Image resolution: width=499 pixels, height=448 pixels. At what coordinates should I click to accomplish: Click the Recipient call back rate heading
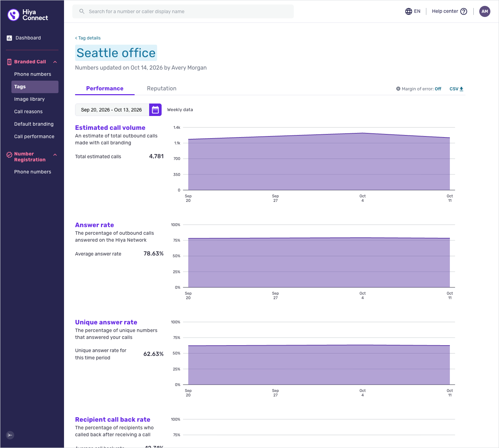(x=113, y=420)
